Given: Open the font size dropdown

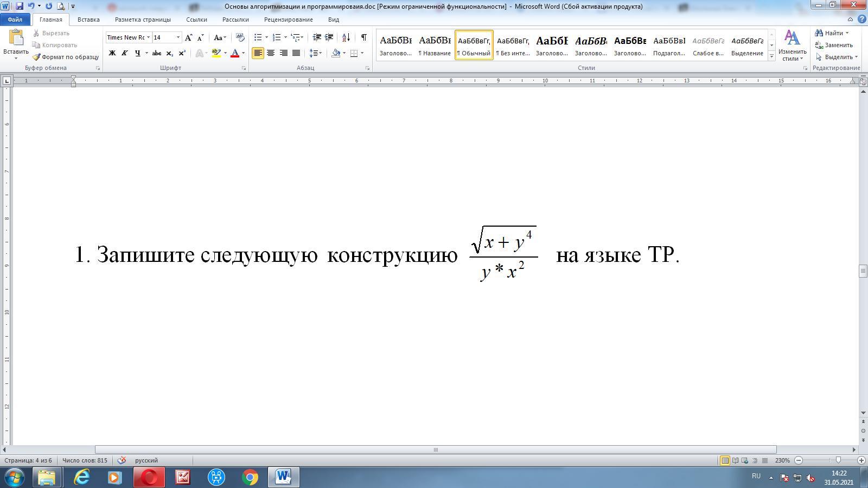Looking at the screenshot, I should click(x=178, y=37).
